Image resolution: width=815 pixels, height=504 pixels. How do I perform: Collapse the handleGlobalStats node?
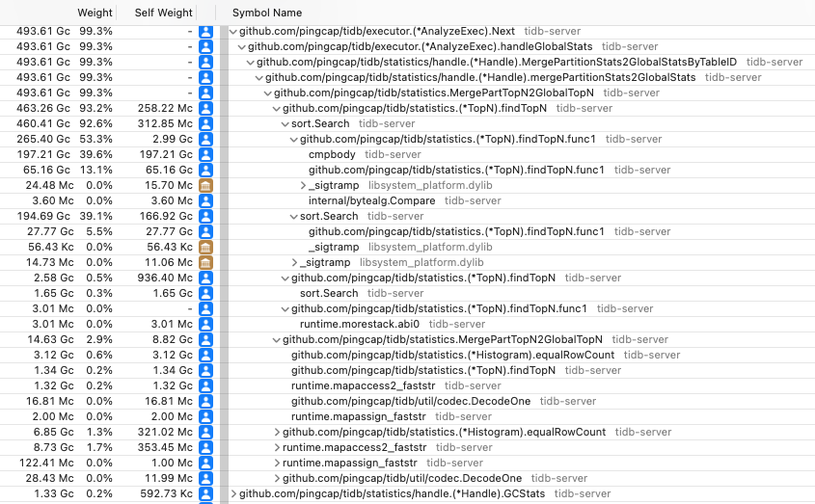click(x=242, y=47)
